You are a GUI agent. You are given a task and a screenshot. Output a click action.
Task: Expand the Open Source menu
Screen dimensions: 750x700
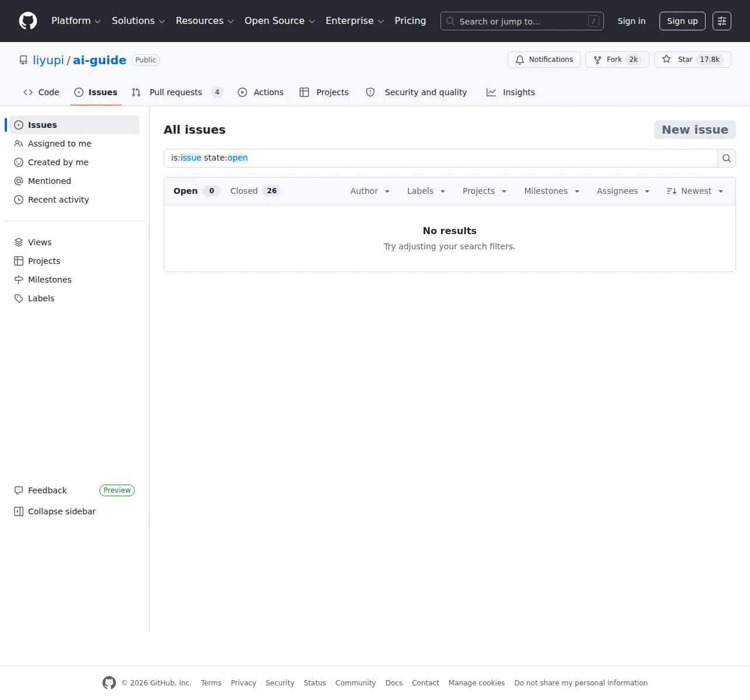pos(280,21)
